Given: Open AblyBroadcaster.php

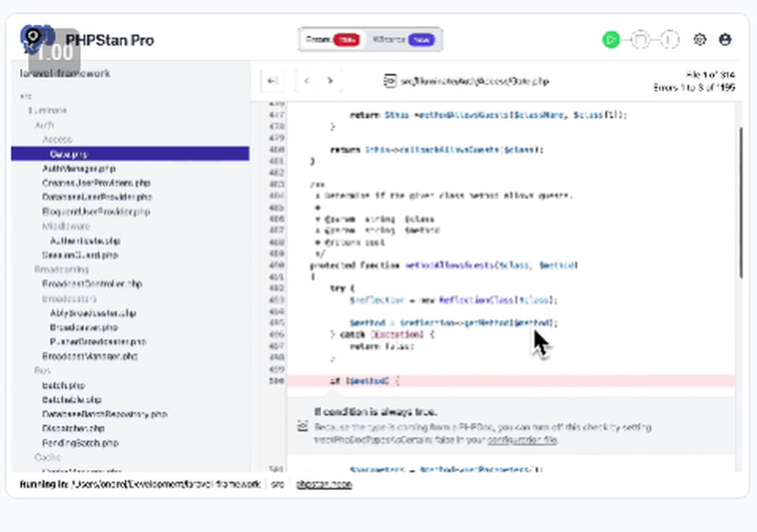Looking at the screenshot, I should tap(92, 313).
